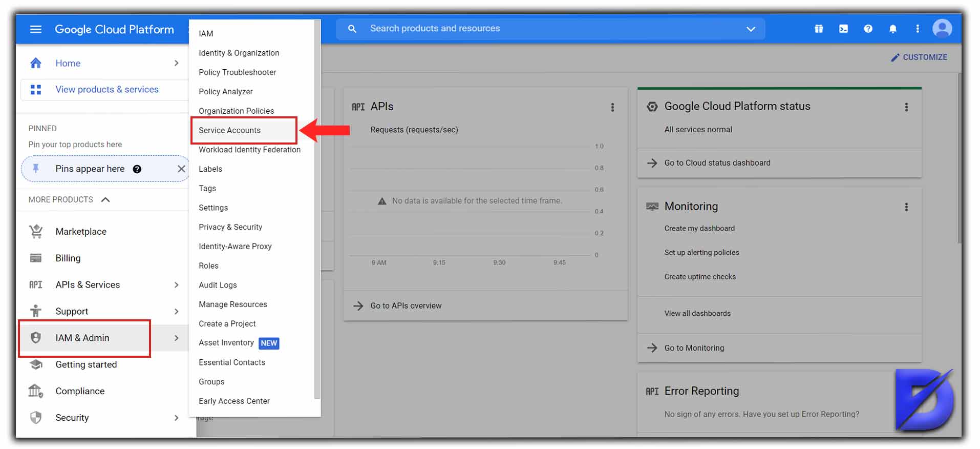
Task: Click the search magnifier icon
Action: (352, 29)
